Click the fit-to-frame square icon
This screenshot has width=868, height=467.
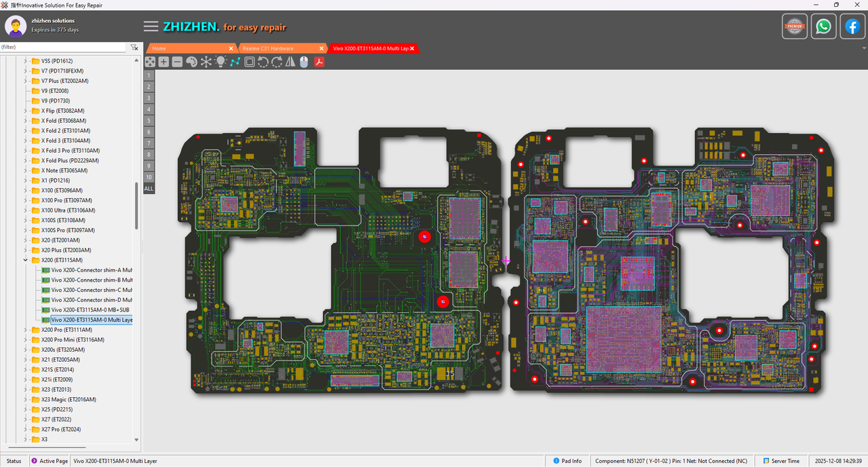coord(249,62)
